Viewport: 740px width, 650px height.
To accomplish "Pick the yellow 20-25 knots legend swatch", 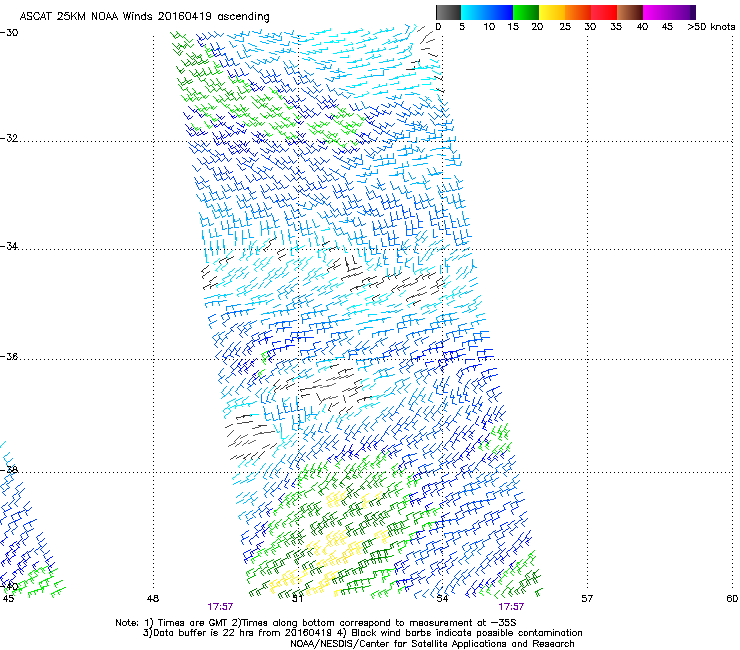I will (552, 12).
